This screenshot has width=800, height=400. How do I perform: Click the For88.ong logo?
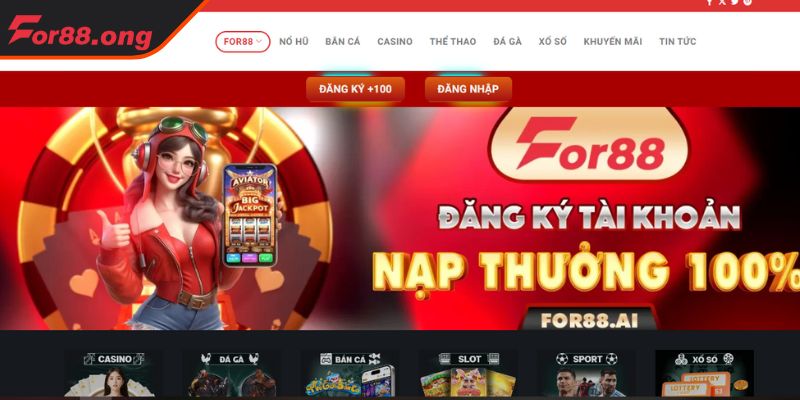pos(80,32)
